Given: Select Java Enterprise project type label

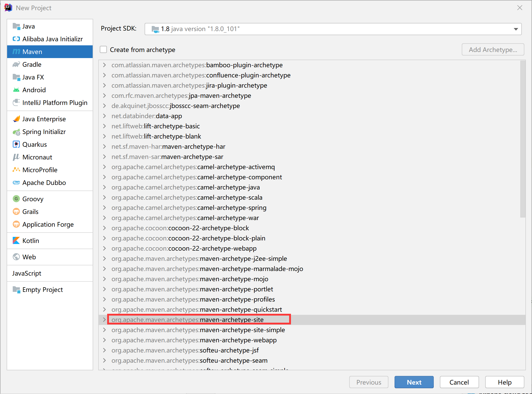Looking at the screenshot, I should [44, 119].
